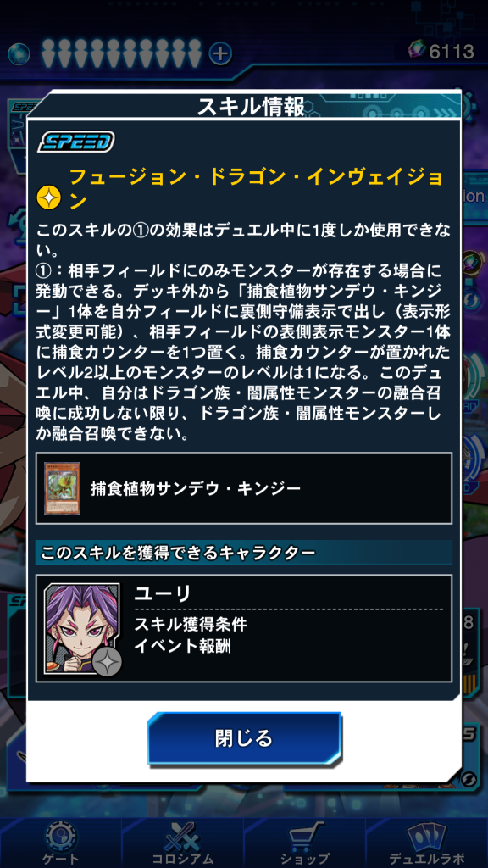Tap the gem currency icon
This screenshot has height=868, width=488.
417,52
